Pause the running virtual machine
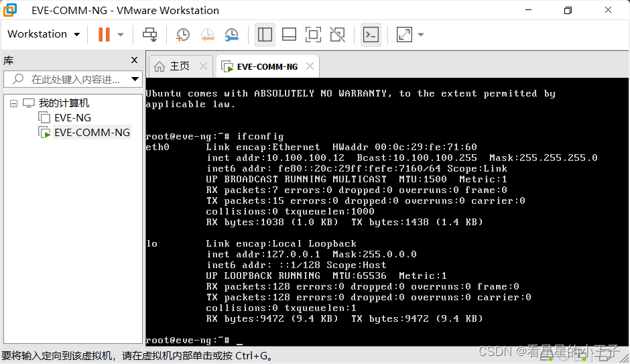This screenshot has width=630, height=364. [104, 34]
